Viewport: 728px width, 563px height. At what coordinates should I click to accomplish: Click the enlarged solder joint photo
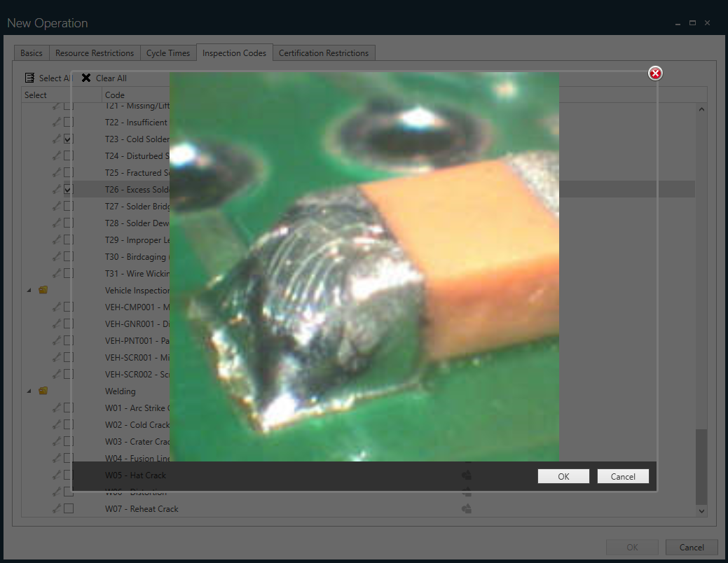(364, 266)
